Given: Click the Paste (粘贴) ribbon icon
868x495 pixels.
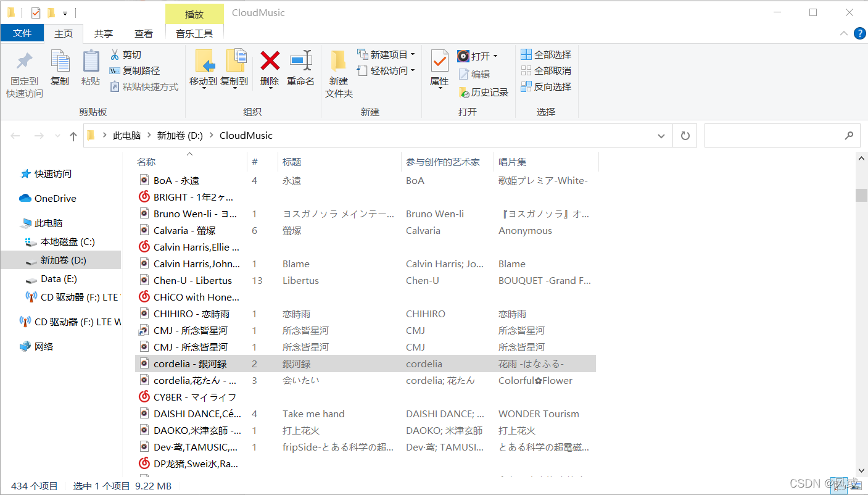Looking at the screenshot, I should coord(91,61).
